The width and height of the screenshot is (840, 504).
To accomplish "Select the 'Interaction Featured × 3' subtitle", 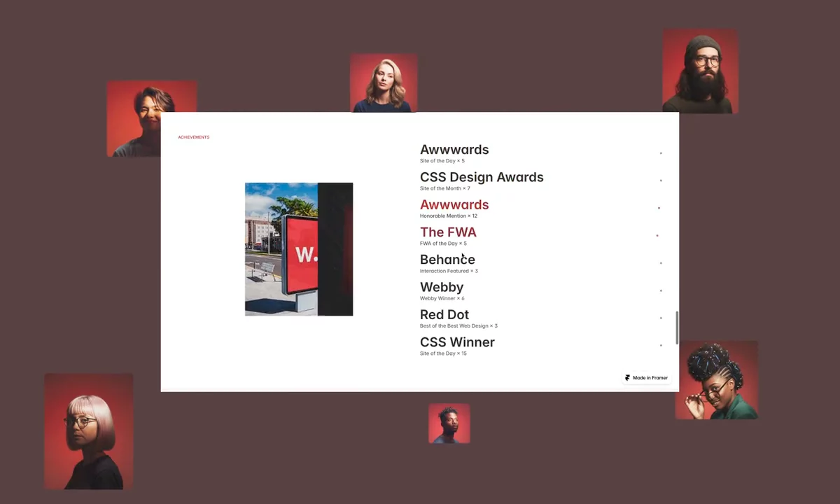I will click(x=449, y=271).
